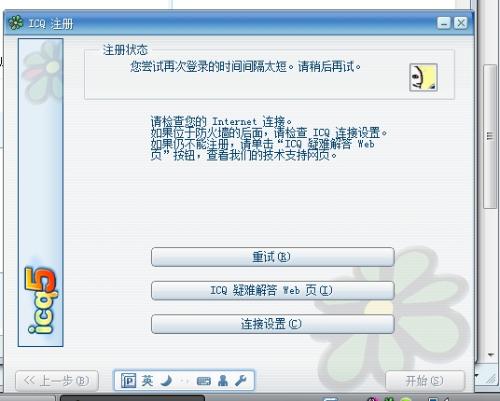The height and width of the screenshot is (401, 500).
Task: Click the icq5 logo in the left banner
Action: coord(41,300)
